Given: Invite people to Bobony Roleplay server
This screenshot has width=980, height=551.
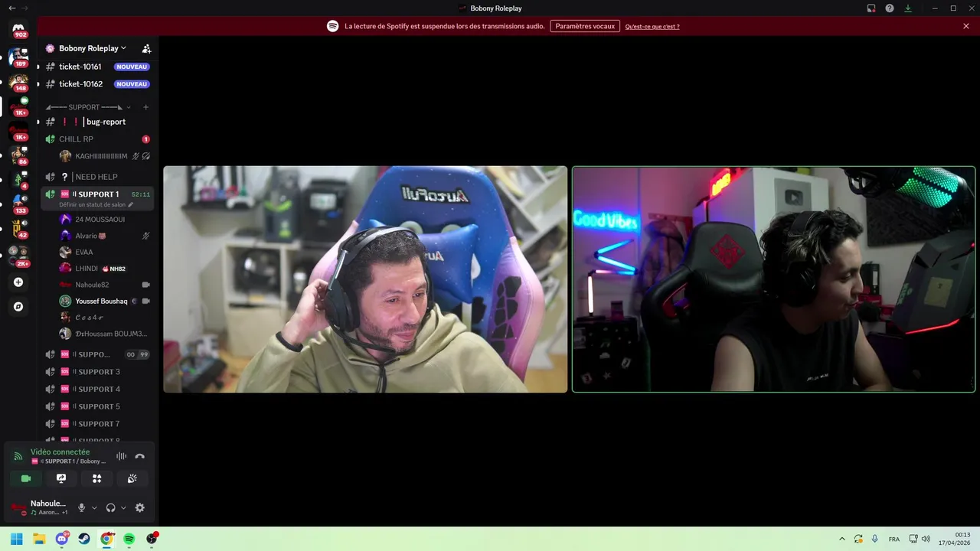Looking at the screenshot, I should tap(146, 48).
